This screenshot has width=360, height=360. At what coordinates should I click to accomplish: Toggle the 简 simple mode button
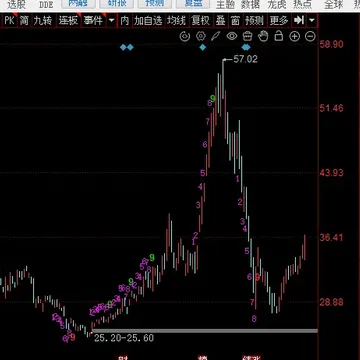24,21
